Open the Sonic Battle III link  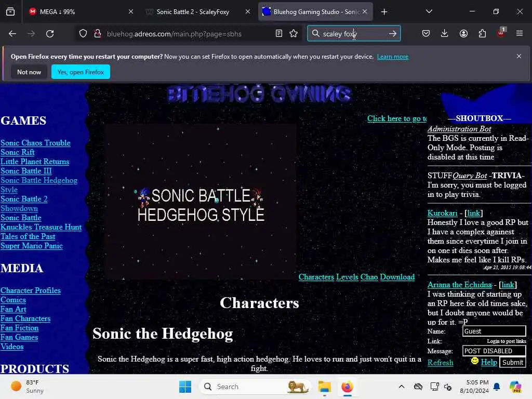[26, 171]
